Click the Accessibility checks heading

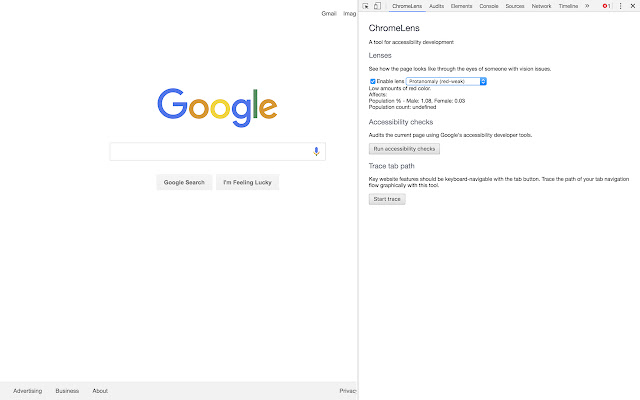401,122
